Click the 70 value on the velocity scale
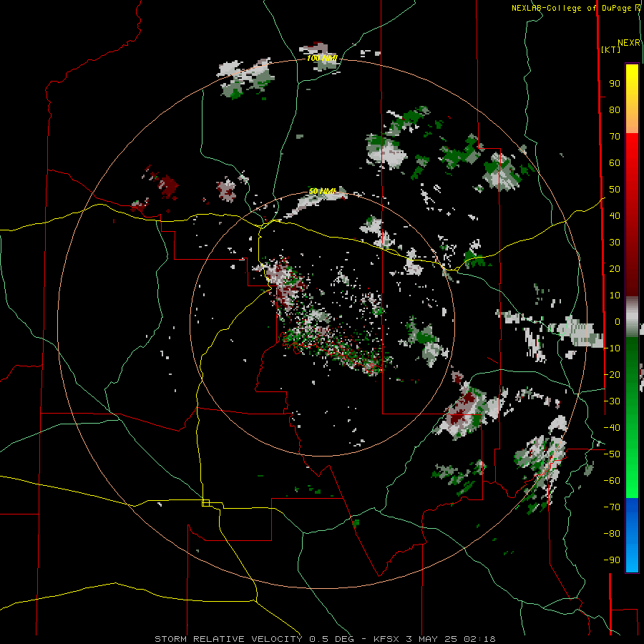This screenshot has width=644, height=644. click(x=615, y=137)
